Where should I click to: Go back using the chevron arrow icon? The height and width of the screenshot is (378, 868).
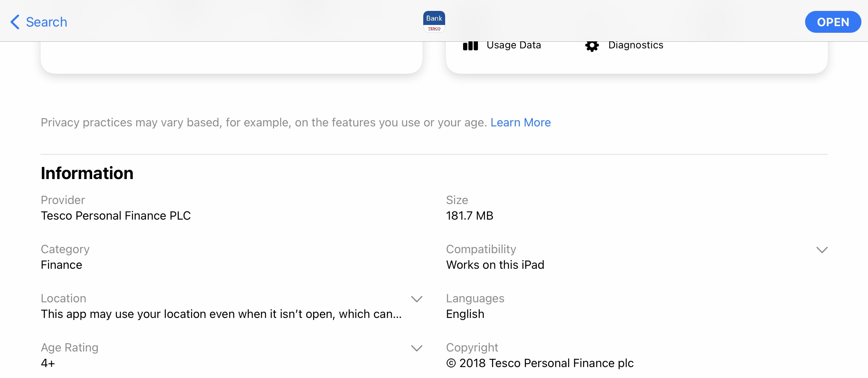(x=15, y=22)
